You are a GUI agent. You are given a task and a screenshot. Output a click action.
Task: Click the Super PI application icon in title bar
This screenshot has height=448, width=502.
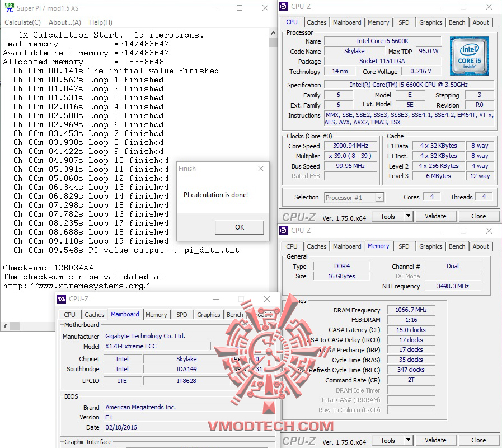coord(10,8)
